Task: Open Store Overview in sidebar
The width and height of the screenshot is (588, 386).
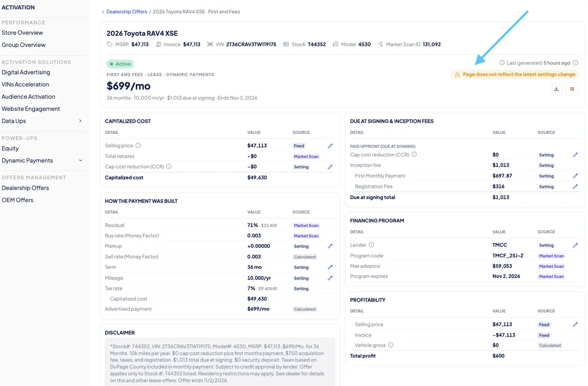Action: [x=22, y=33]
